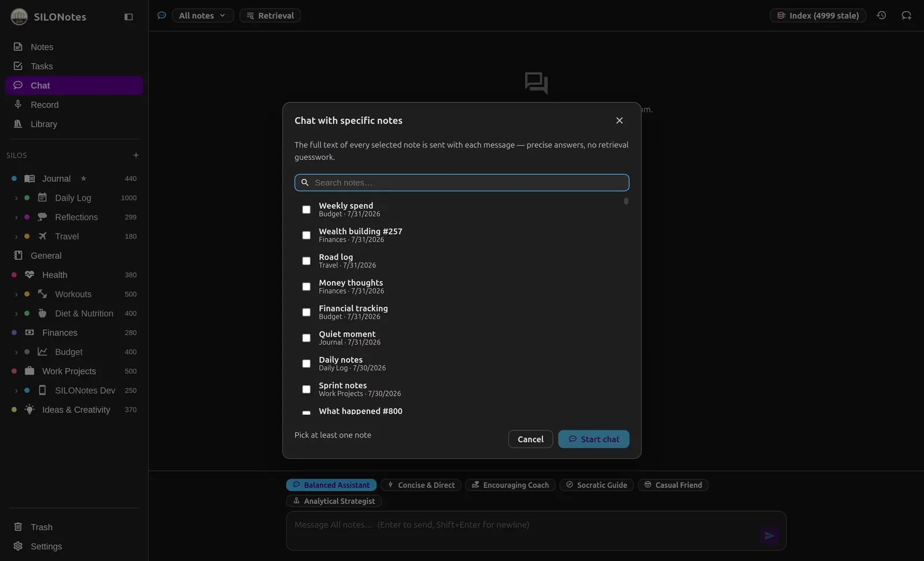Select Chat in sidebar
This screenshot has height=561, width=924.
[74, 86]
